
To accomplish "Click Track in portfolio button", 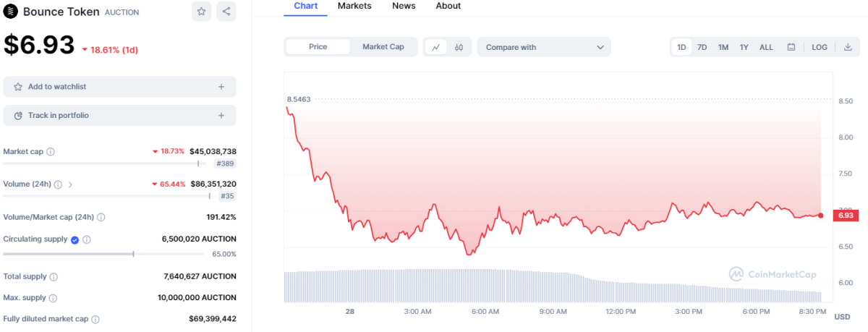I will click(119, 116).
